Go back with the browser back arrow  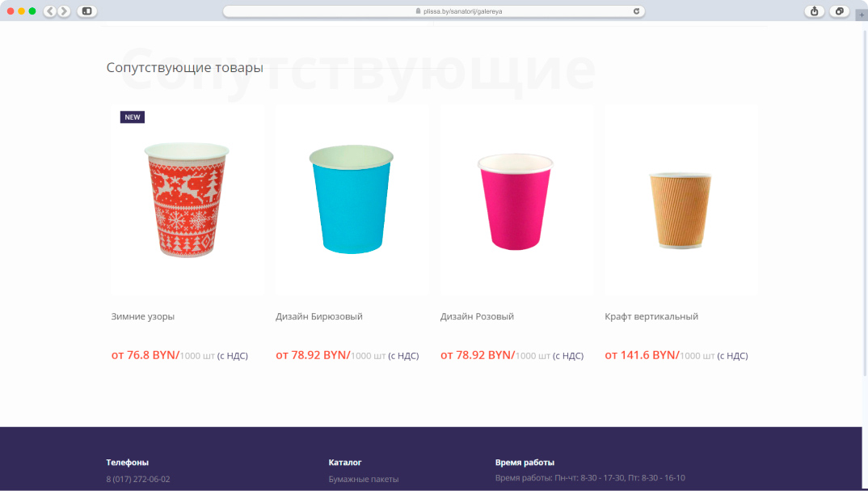click(50, 11)
